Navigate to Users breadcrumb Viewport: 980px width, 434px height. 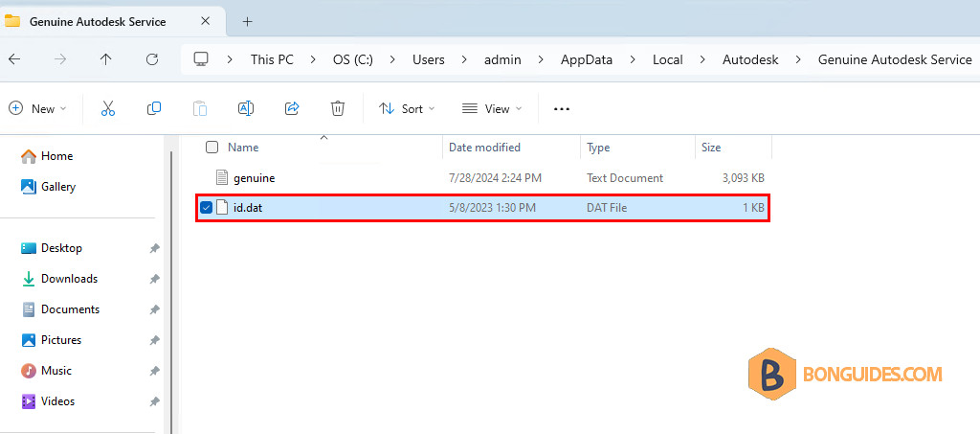[429, 59]
